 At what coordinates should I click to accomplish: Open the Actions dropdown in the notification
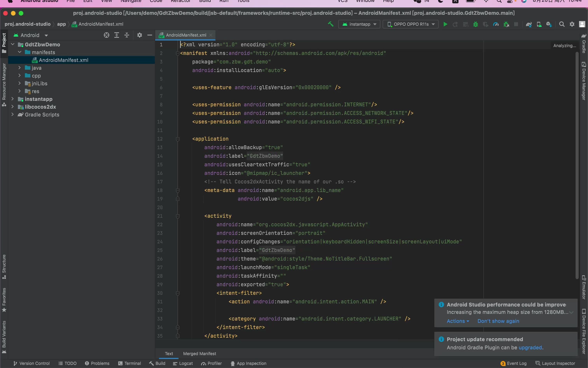click(x=458, y=321)
